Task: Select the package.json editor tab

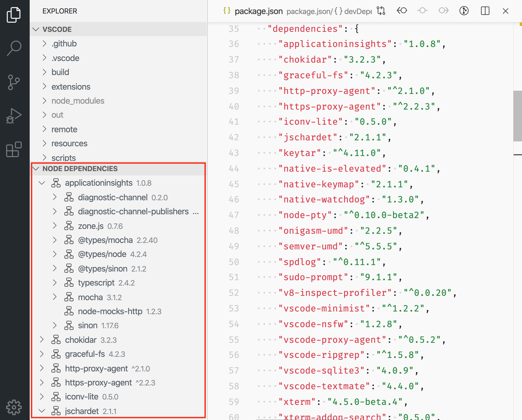Action: (x=258, y=11)
